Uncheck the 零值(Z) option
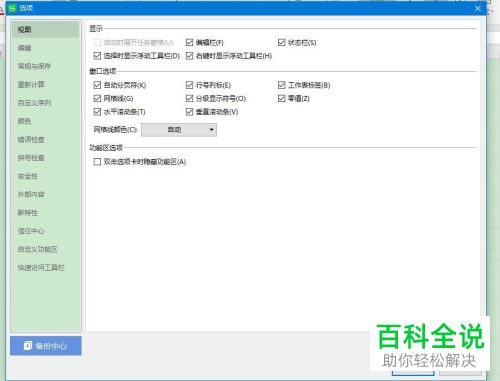 point(281,98)
